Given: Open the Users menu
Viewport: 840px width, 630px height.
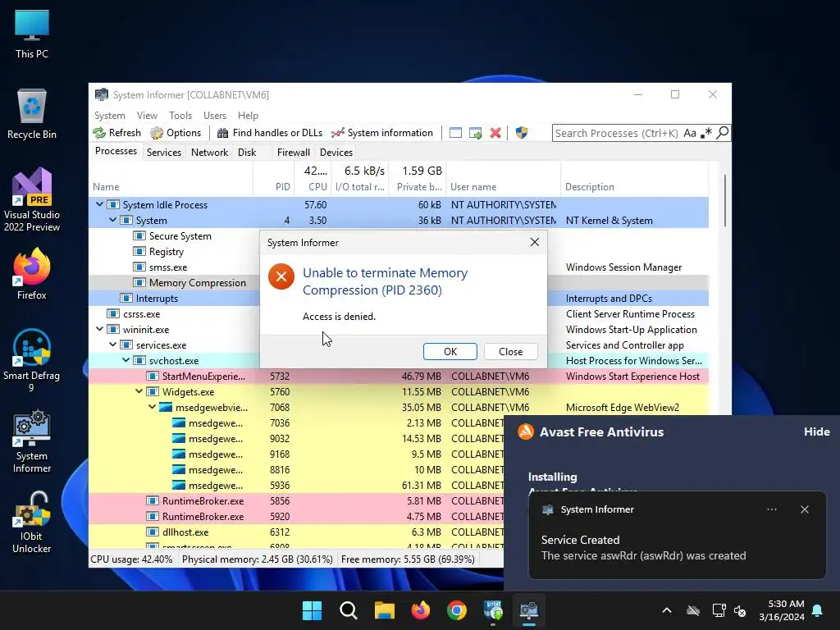Looking at the screenshot, I should pyautogui.click(x=215, y=116).
